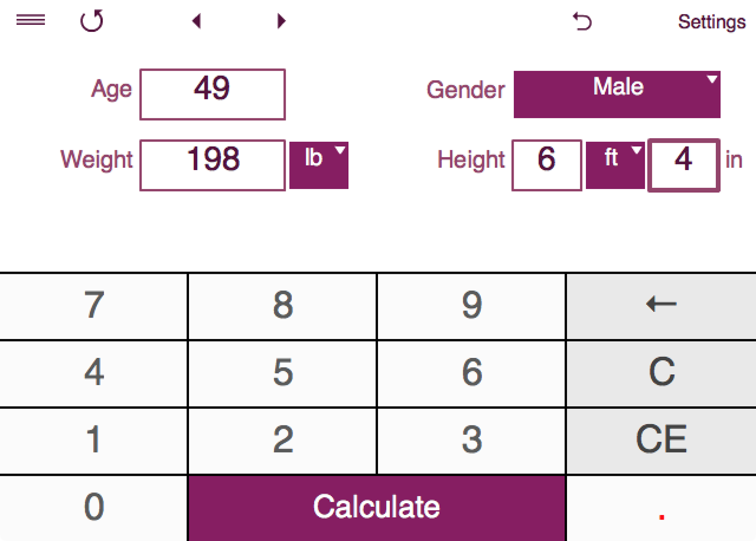Open the hamburger menu icon
Image resolution: width=756 pixels, height=541 pixels.
[31, 21]
